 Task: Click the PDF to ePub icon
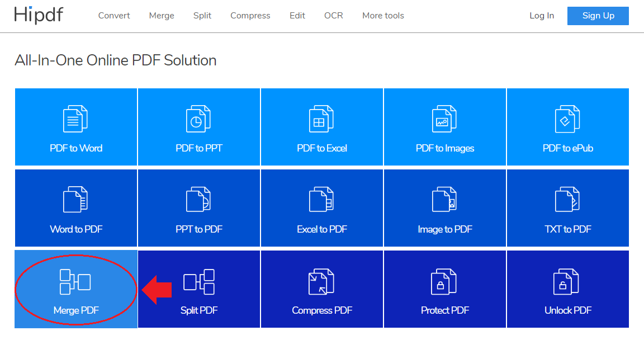567,119
